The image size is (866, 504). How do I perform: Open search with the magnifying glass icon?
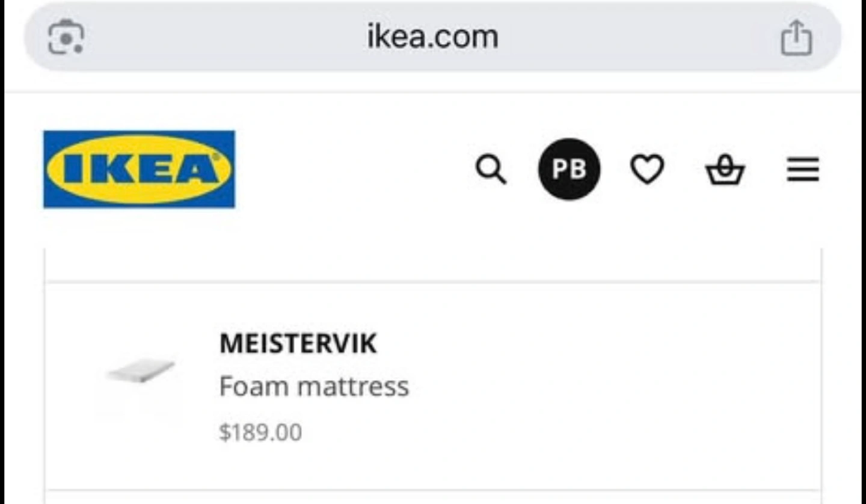point(491,170)
